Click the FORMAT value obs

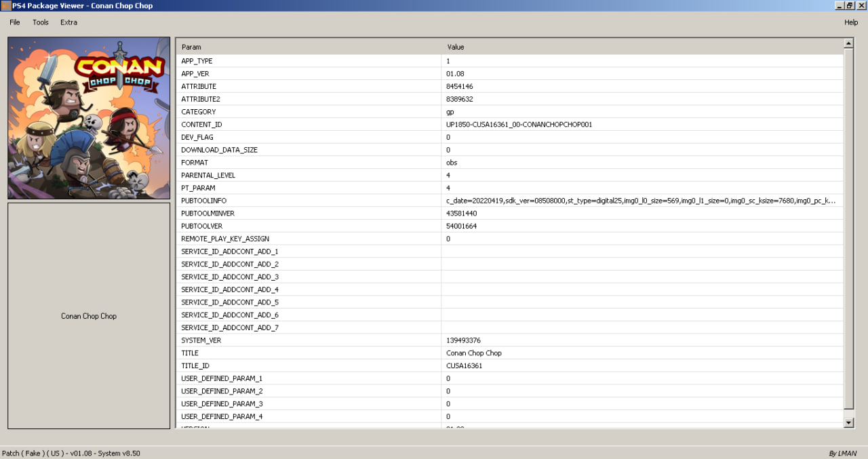coord(452,163)
